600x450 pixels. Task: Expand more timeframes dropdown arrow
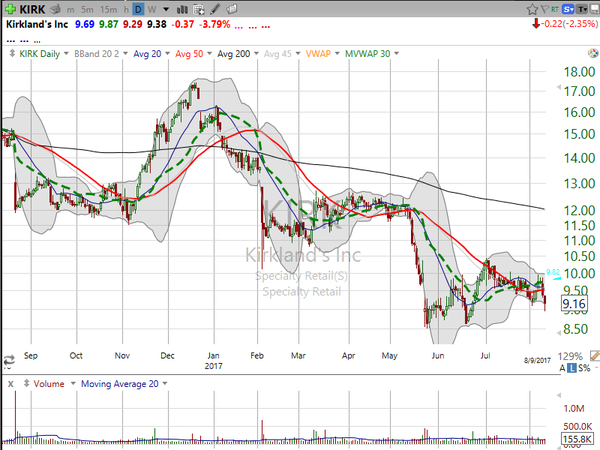166,9
